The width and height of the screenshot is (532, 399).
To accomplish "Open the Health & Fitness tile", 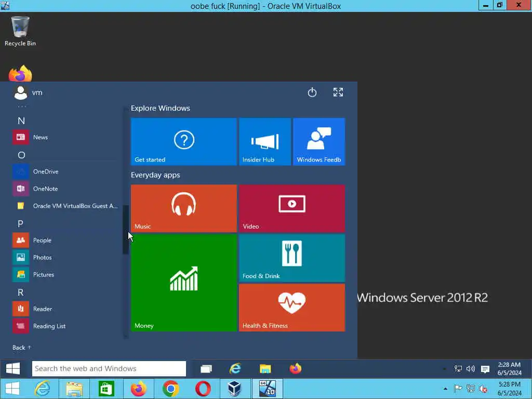I will (x=292, y=308).
